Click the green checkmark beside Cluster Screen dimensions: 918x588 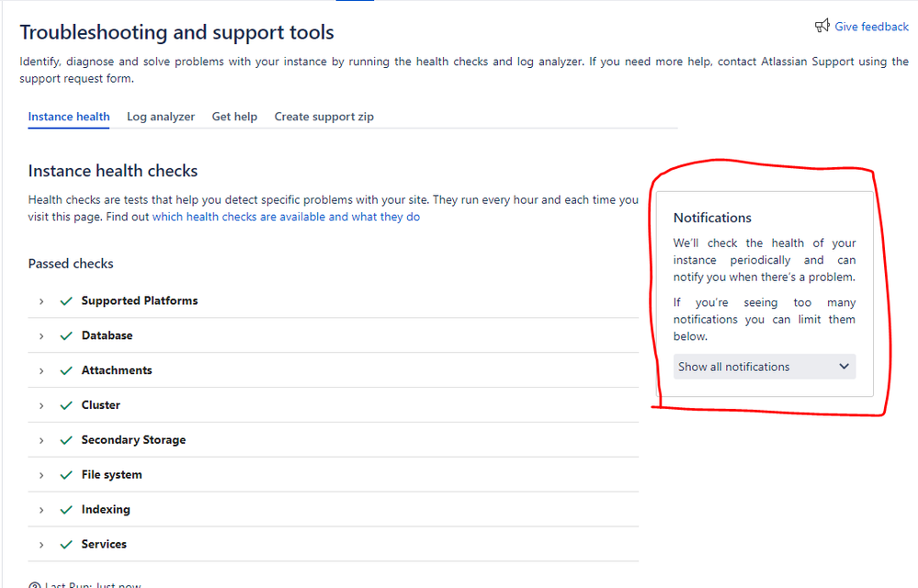(x=66, y=405)
